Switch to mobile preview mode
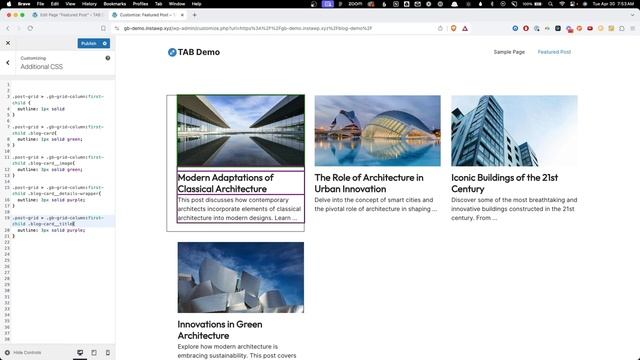The width and height of the screenshot is (640, 360). point(108,352)
